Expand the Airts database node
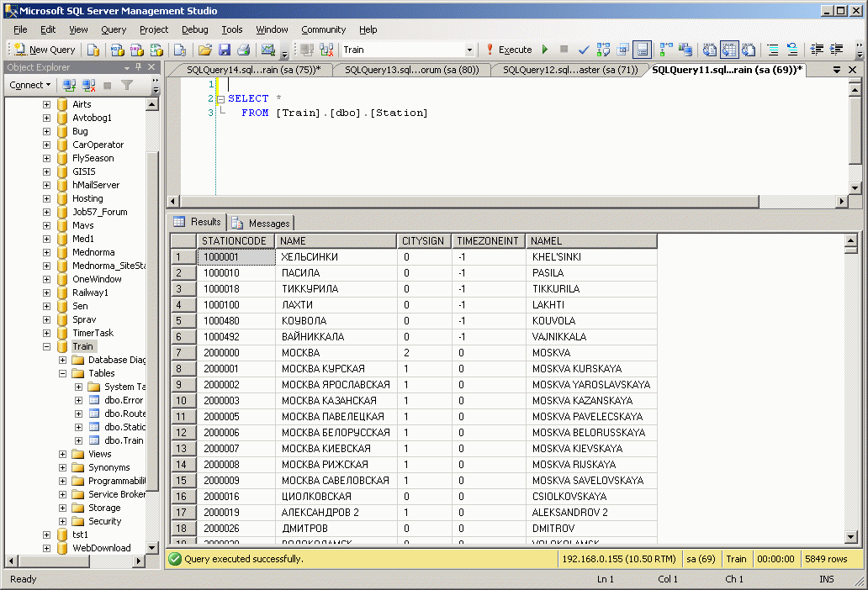The height and width of the screenshot is (590, 868). pyautogui.click(x=46, y=104)
